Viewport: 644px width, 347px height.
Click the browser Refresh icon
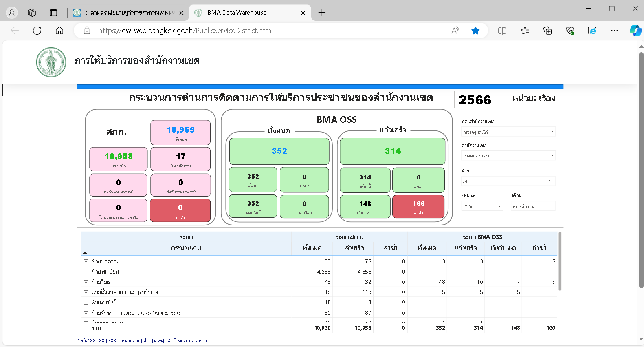point(37,31)
